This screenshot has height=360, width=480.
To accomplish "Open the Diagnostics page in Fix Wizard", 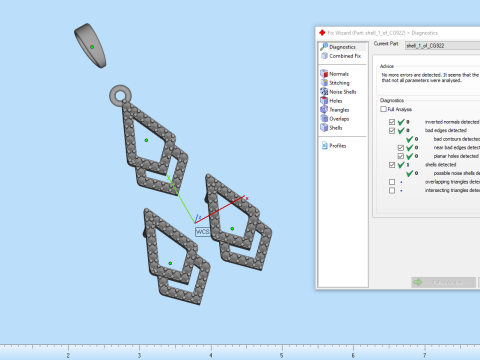I will point(342,47).
